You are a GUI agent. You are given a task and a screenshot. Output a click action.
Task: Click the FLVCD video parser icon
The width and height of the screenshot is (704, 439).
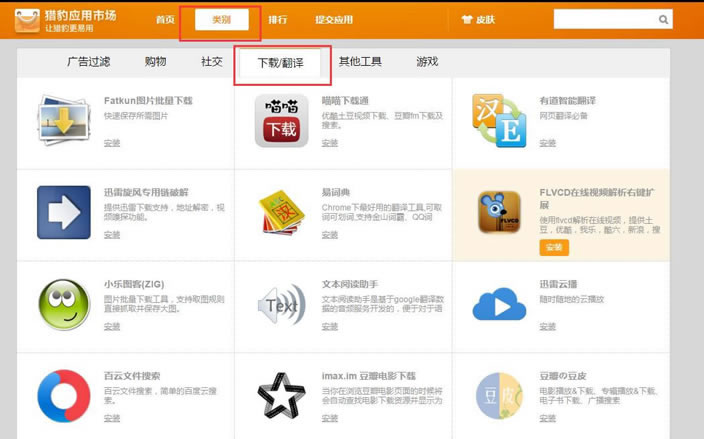pyautogui.click(x=499, y=212)
